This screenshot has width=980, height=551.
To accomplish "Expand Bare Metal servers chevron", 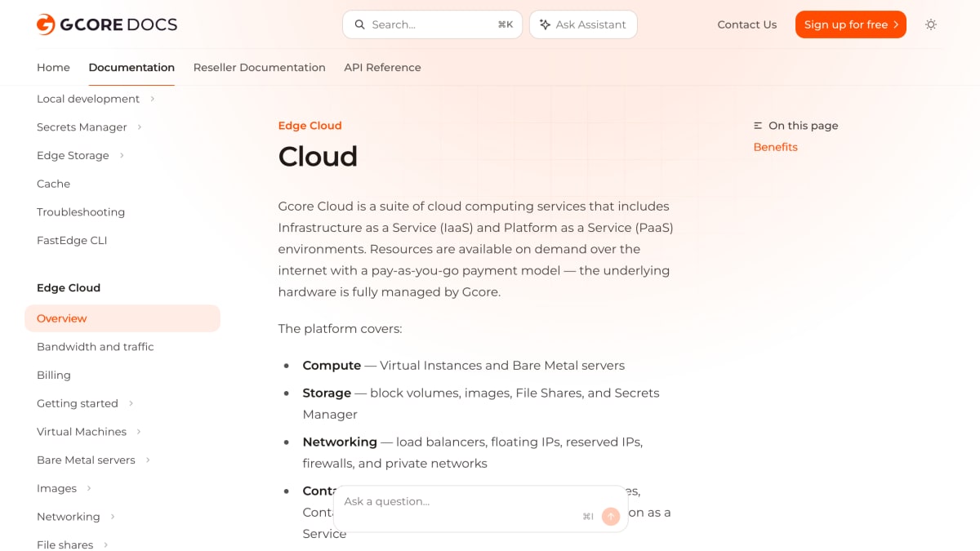I will [148, 460].
